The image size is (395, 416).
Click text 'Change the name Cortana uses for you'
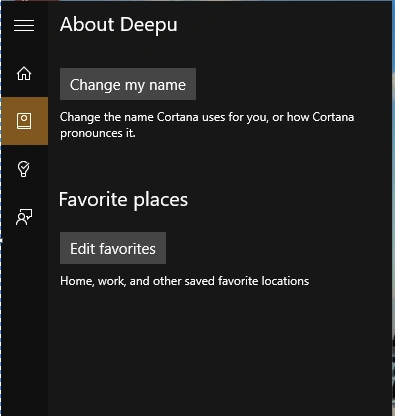[164, 117]
